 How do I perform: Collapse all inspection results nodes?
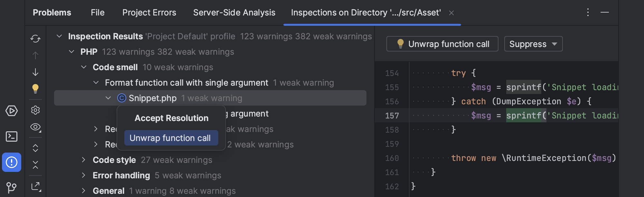[35, 165]
